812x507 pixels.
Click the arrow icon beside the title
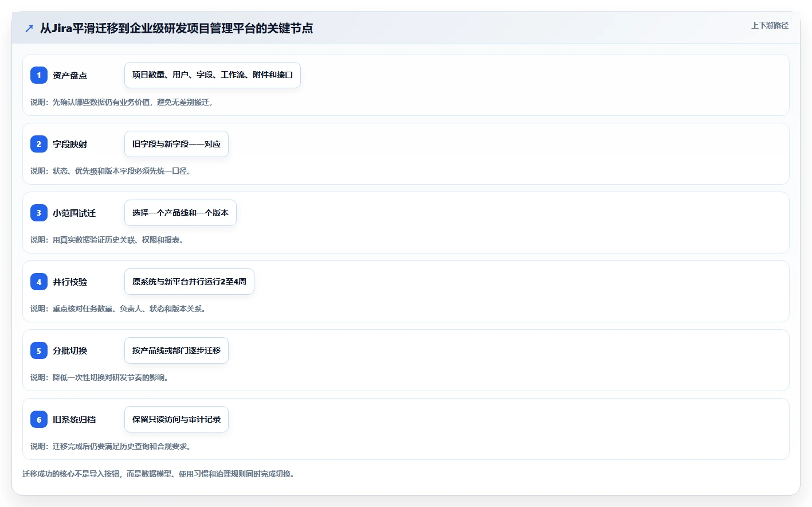(x=29, y=28)
